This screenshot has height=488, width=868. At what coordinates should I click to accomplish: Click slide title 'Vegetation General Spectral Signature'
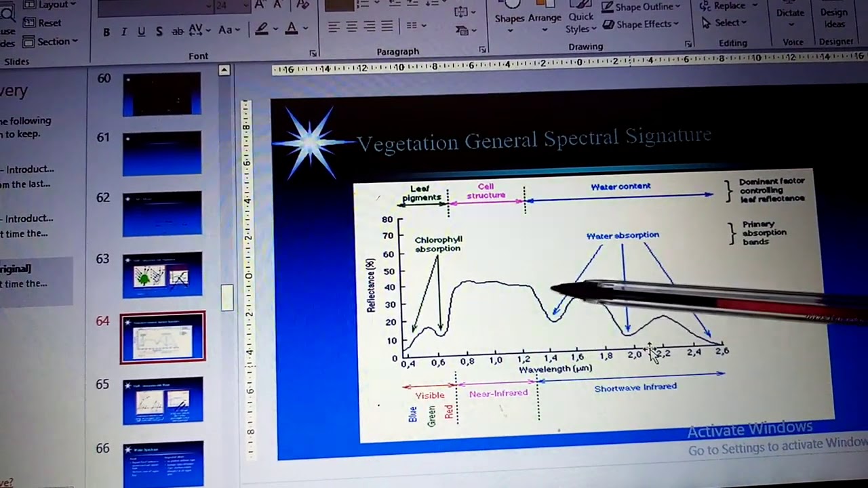click(x=534, y=139)
